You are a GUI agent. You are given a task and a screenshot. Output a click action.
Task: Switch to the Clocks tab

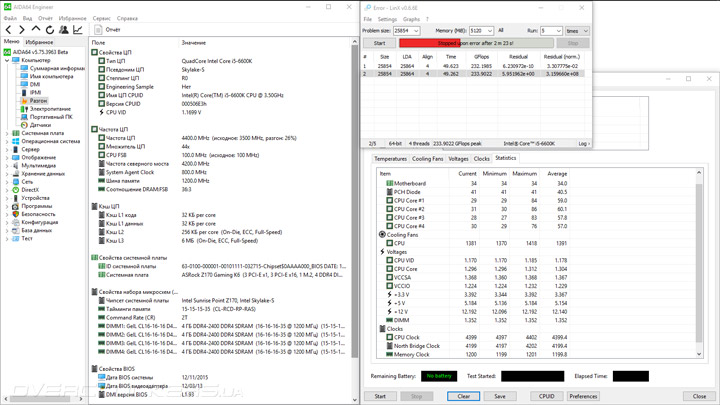481,159
